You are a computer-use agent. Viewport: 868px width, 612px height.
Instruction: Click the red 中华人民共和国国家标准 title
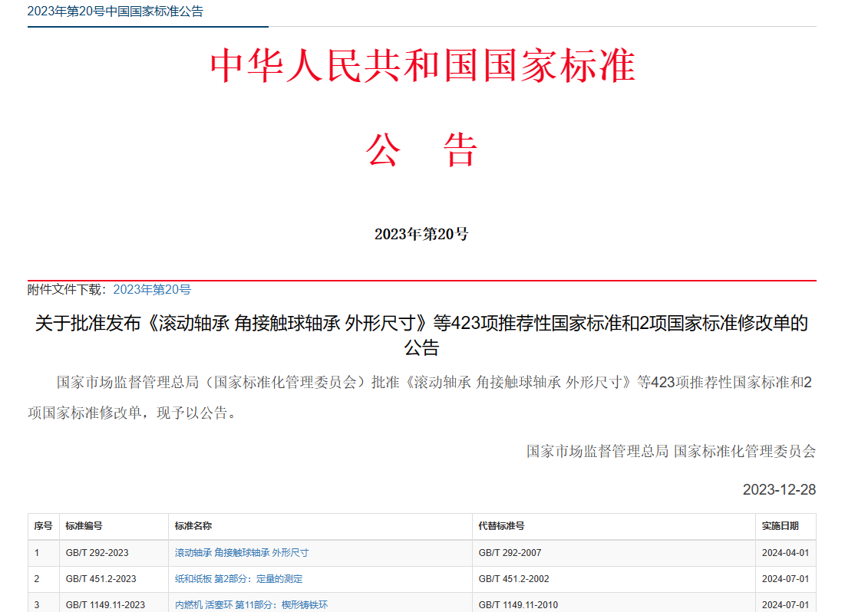(x=422, y=66)
